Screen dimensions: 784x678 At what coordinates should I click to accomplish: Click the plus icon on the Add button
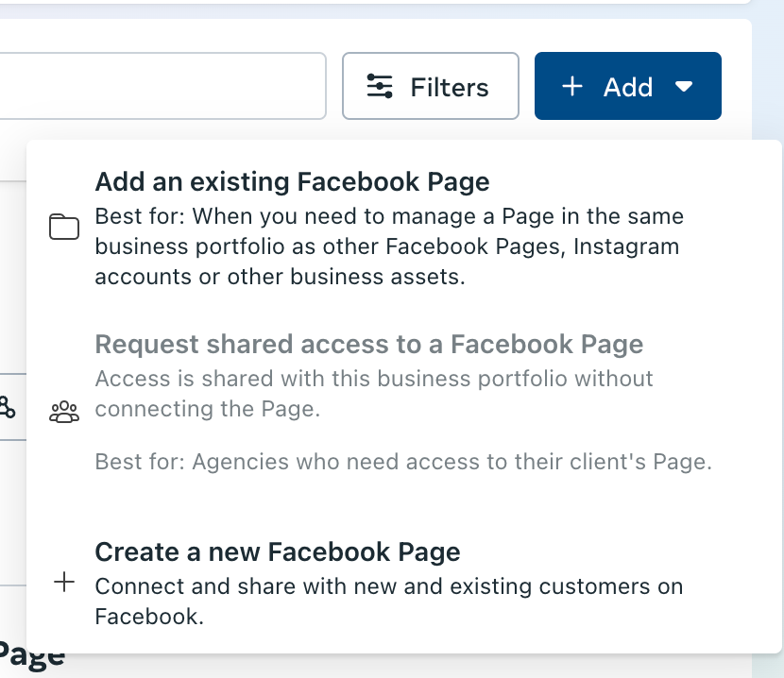pos(571,87)
